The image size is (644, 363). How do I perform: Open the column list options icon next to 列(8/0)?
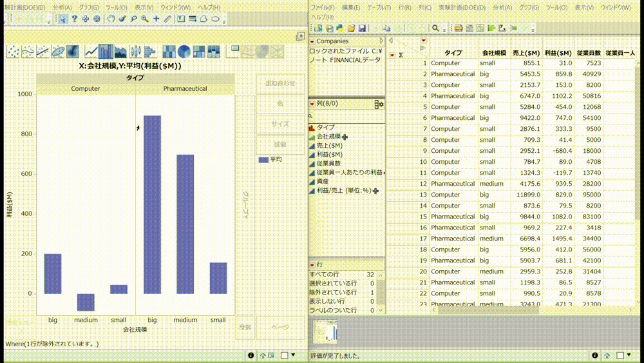coord(379,104)
